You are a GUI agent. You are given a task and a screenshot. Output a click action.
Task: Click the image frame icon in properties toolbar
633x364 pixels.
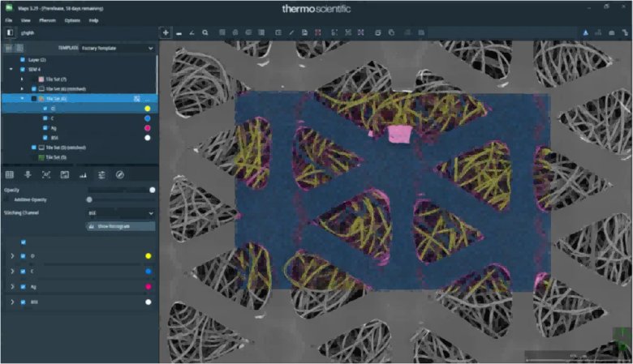pyautogui.click(x=64, y=174)
